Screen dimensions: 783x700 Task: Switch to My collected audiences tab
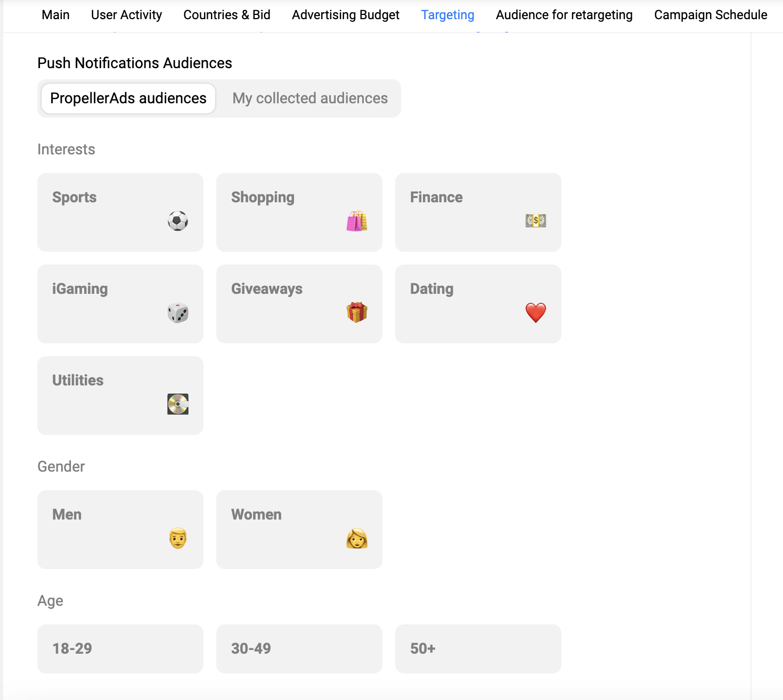(310, 98)
